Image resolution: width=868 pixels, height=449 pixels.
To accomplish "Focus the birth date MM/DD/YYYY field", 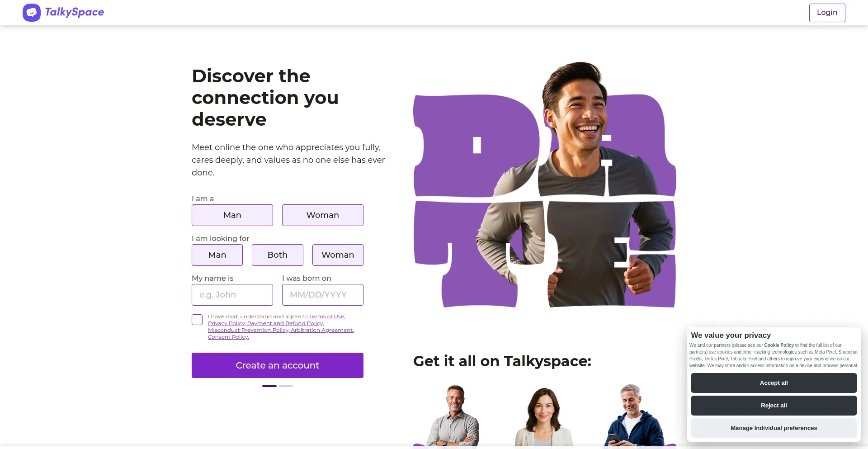I will coord(323,295).
